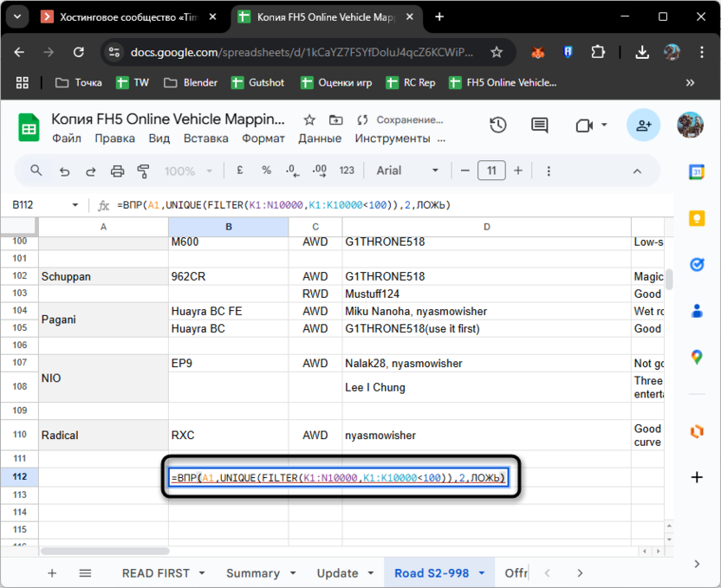Increase font size with plus stepper
This screenshot has height=588, width=721.
pyautogui.click(x=518, y=171)
